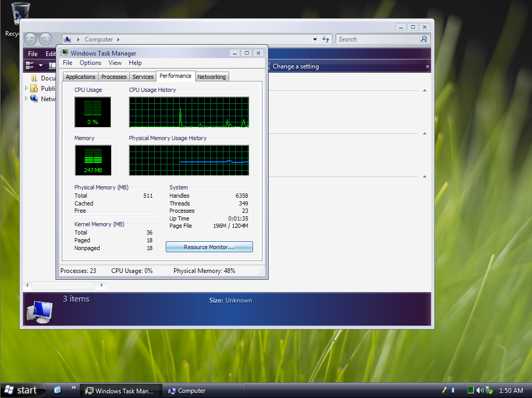Expand the breadcrumb arrow before Computer
This screenshot has height=398, width=532.
coord(78,39)
